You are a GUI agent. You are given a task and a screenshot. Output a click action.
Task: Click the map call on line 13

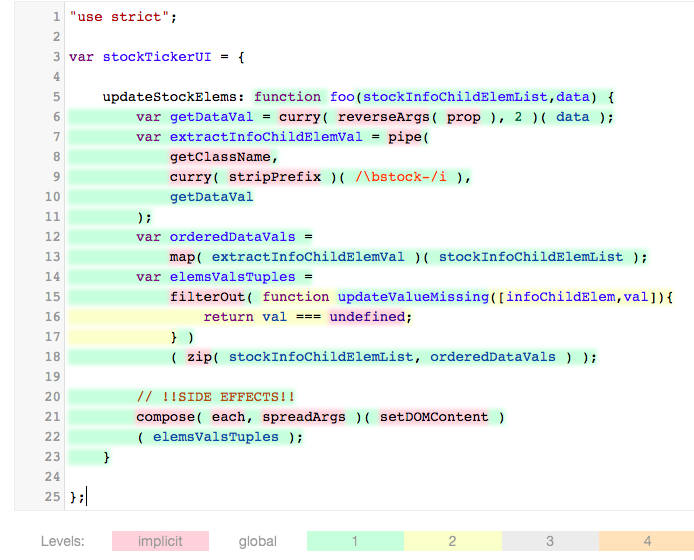click(182, 257)
